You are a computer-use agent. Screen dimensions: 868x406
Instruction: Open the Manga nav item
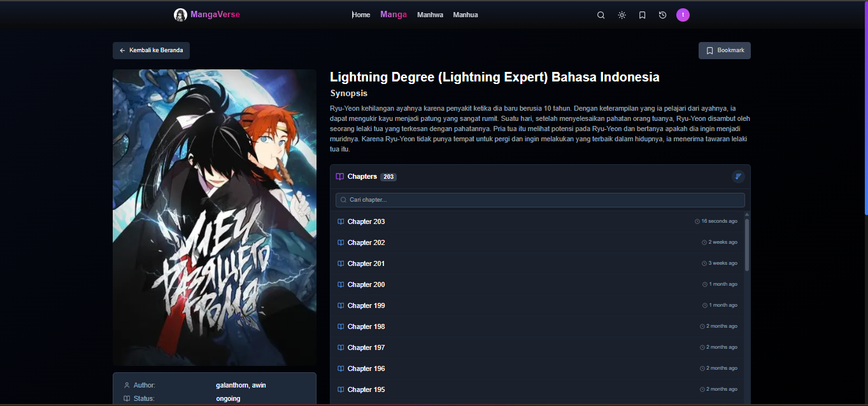coord(394,15)
